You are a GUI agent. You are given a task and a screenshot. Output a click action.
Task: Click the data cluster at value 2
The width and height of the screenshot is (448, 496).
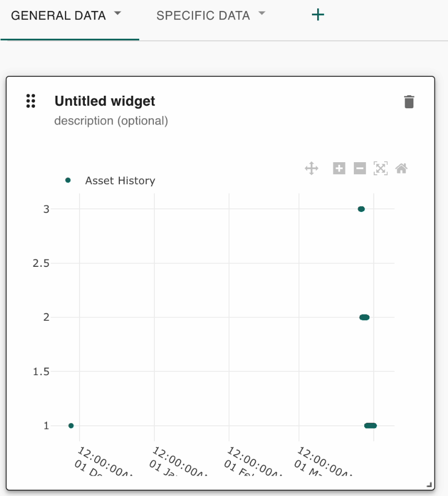pos(364,317)
